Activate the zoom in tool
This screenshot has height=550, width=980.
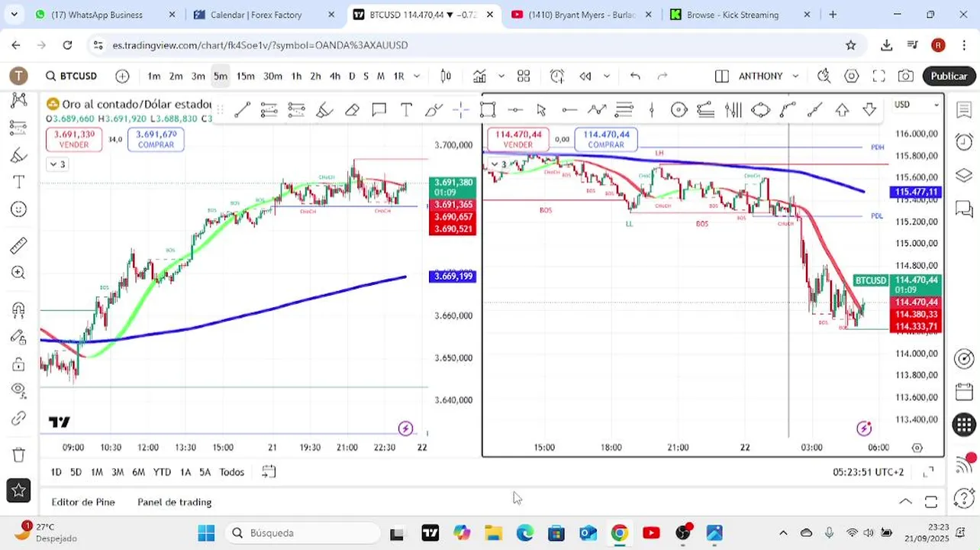point(18,273)
